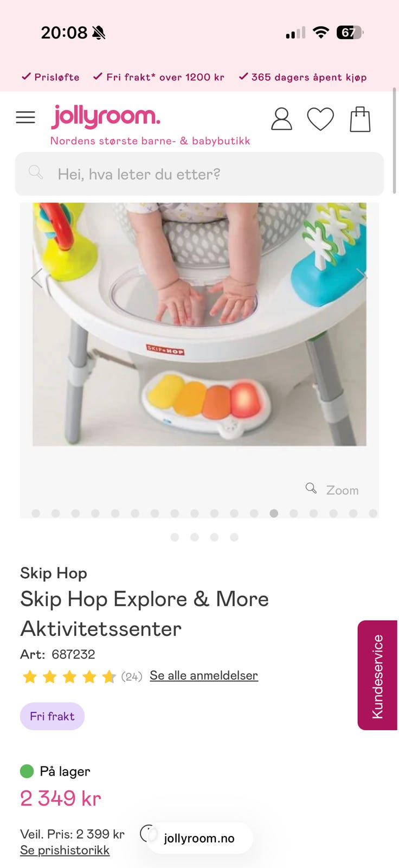Click the search magnifier icon
Viewport: 399px width, 868px height.
pyautogui.click(x=36, y=173)
